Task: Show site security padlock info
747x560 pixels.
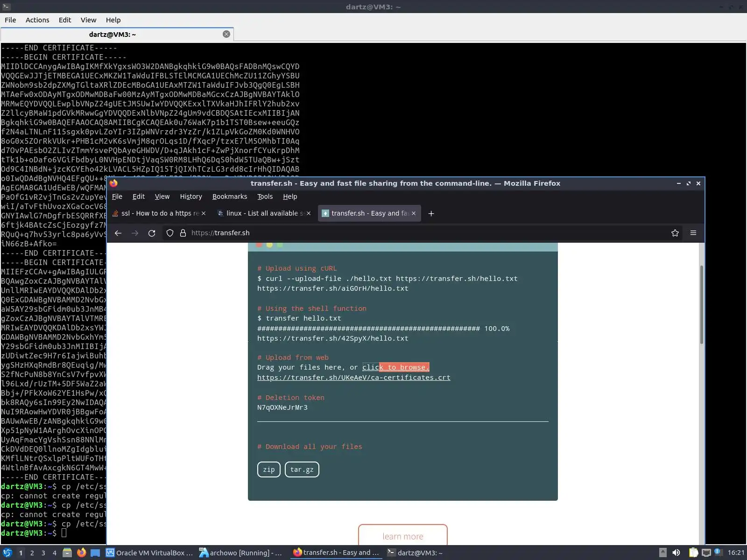Action: [x=183, y=233]
